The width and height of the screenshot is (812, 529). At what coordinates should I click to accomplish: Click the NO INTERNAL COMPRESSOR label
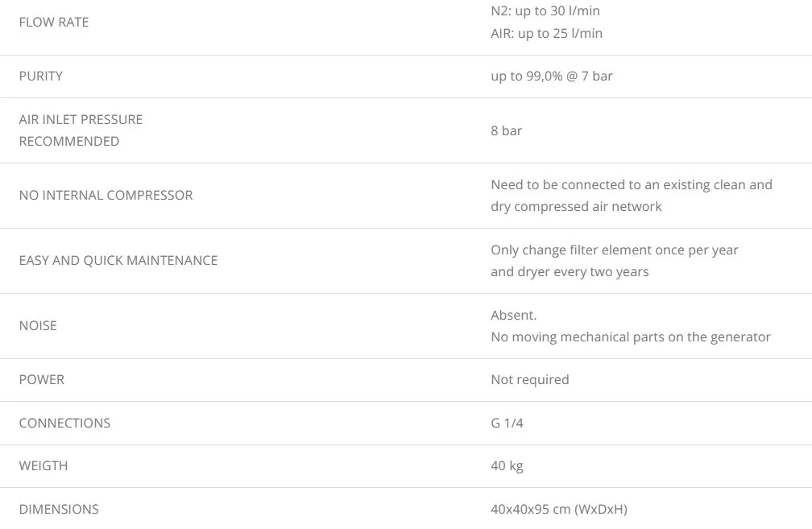point(106,195)
